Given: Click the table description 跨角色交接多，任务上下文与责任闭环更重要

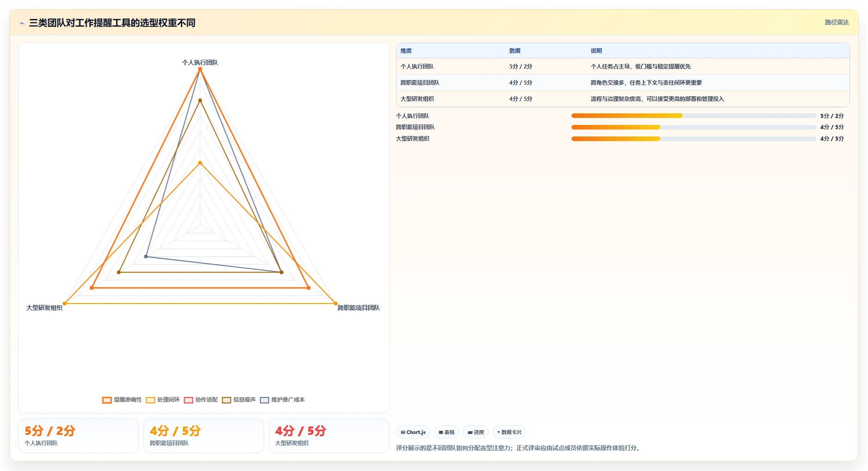Looking at the screenshot, I should tap(646, 83).
